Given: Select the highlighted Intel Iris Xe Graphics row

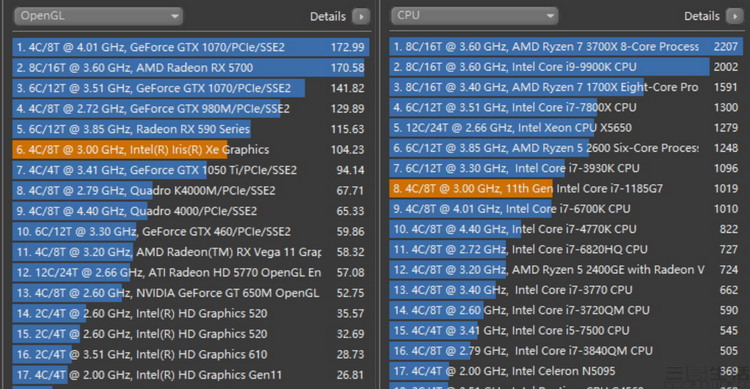Looking at the screenshot, I should (x=191, y=150).
